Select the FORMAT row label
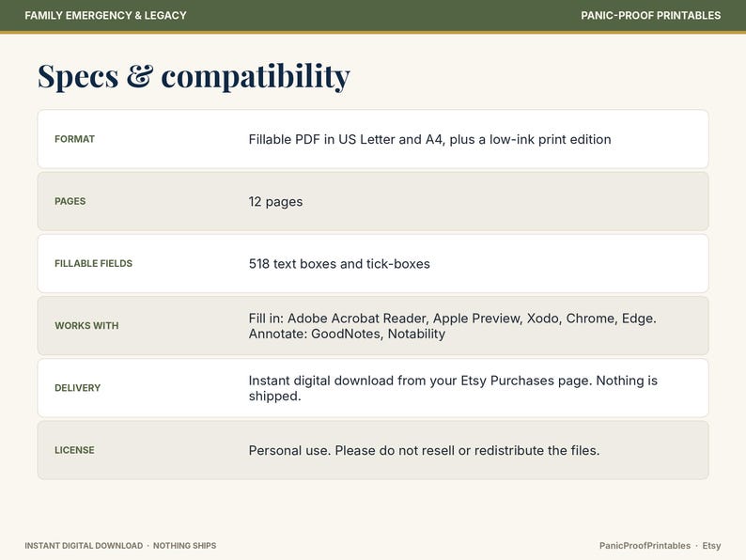 (75, 139)
